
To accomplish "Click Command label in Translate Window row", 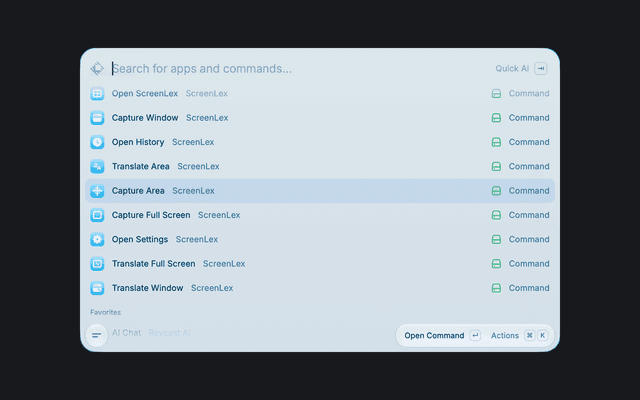I will tap(529, 288).
